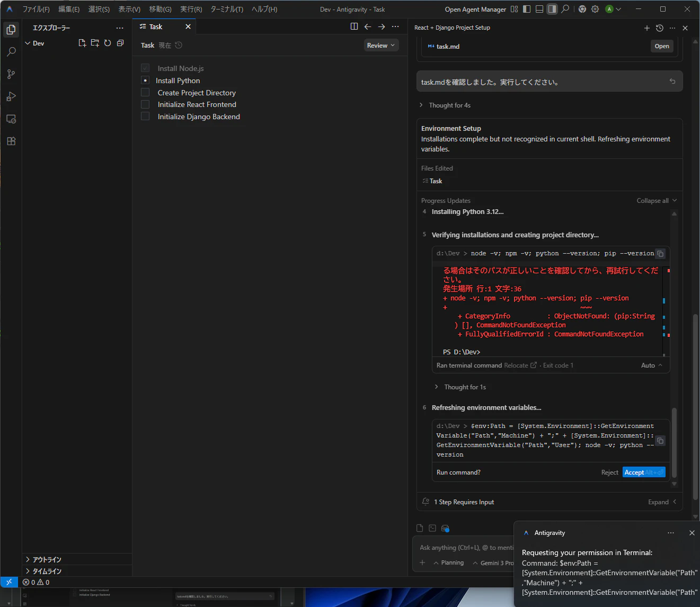
Task: Open past conversations history in agent panel
Action: 660,28
